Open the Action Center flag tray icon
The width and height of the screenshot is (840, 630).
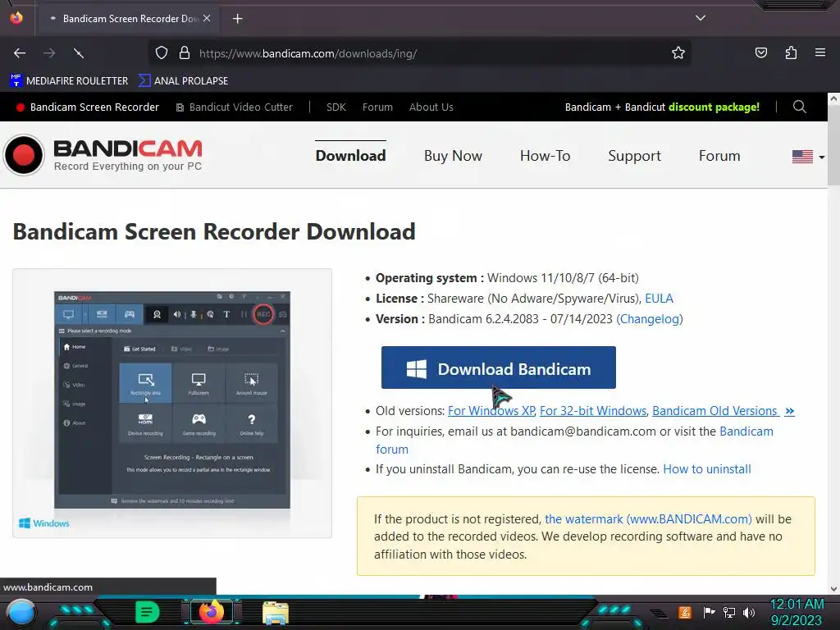pos(709,612)
